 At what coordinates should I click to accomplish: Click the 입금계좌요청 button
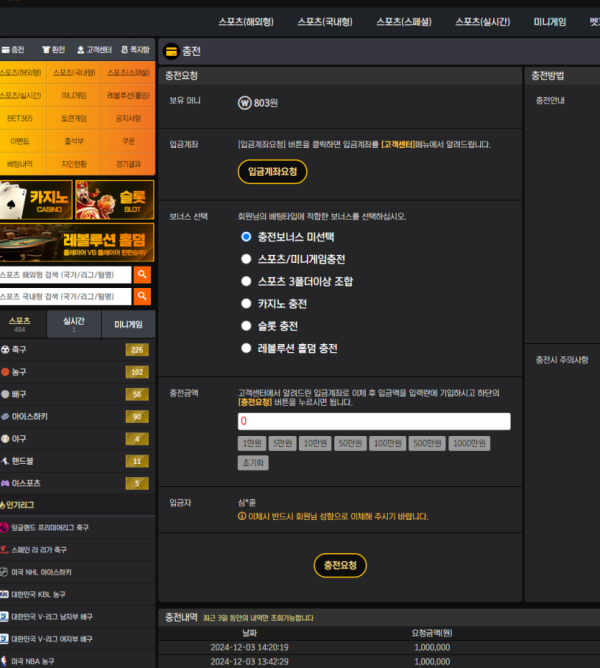[x=272, y=172]
